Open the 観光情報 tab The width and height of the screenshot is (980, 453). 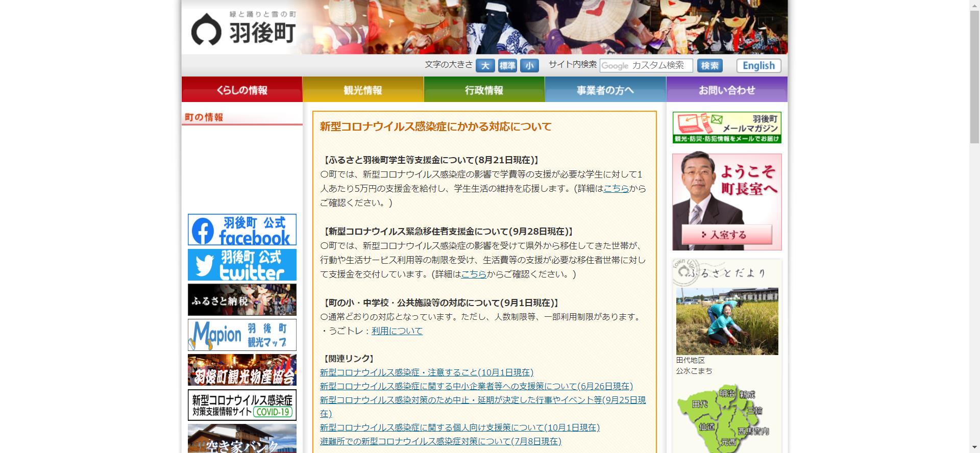[x=363, y=90]
